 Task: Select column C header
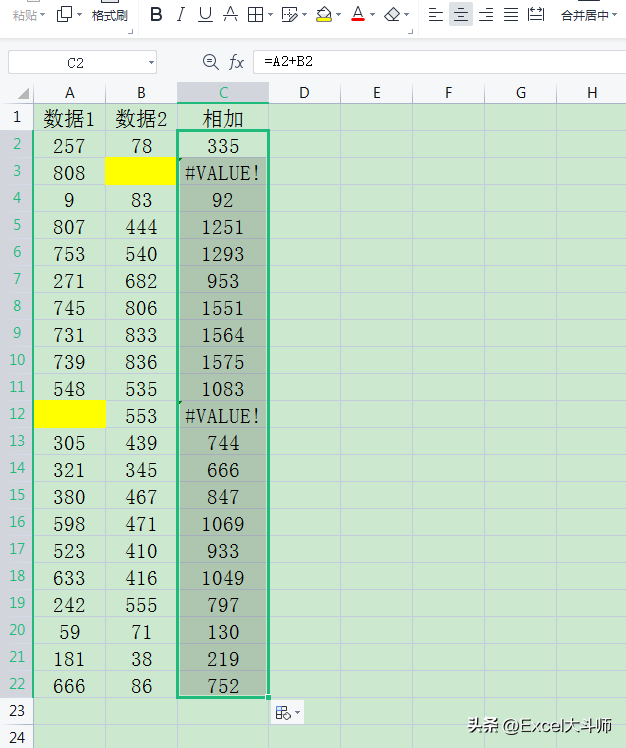223,92
